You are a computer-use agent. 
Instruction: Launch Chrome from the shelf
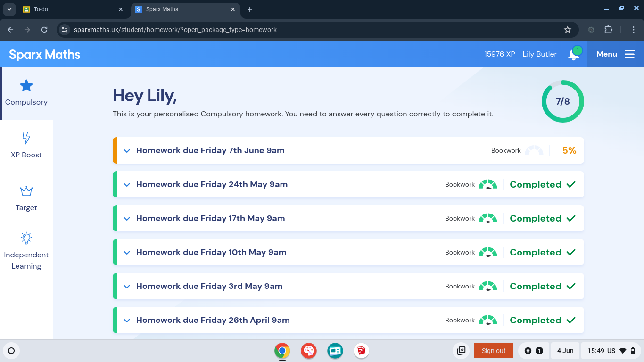(x=282, y=351)
